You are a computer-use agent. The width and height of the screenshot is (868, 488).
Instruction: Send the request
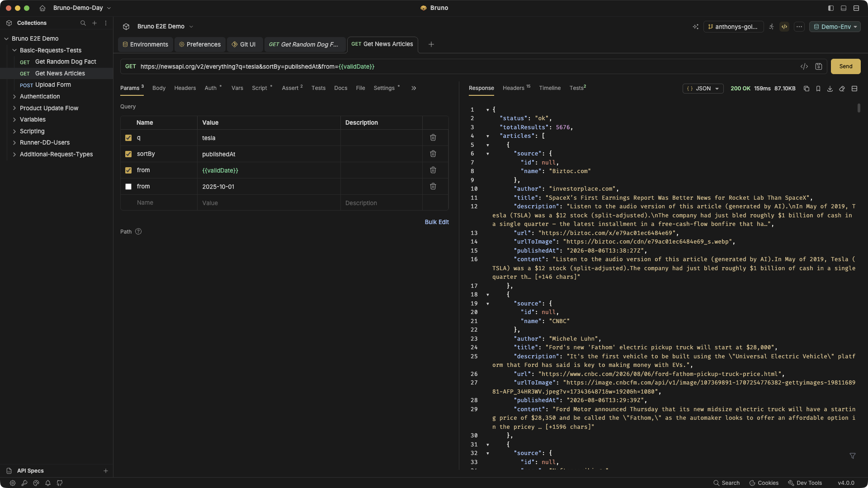(x=846, y=66)
